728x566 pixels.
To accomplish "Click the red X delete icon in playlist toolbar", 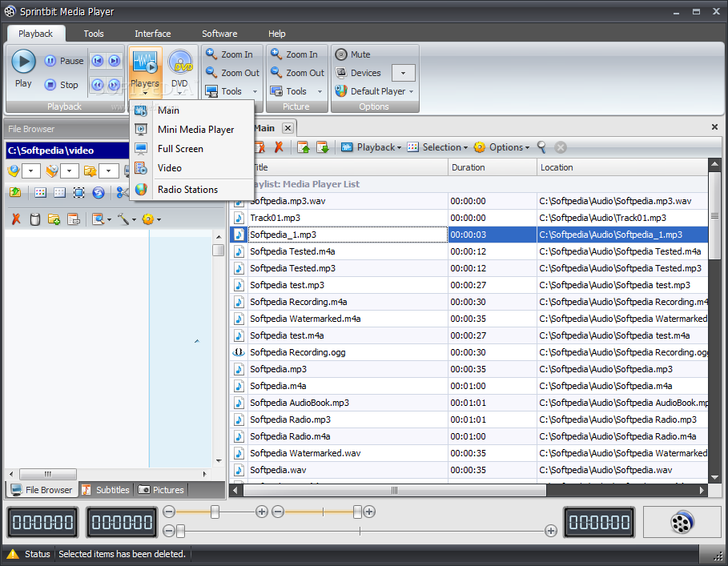I will 279,147.
